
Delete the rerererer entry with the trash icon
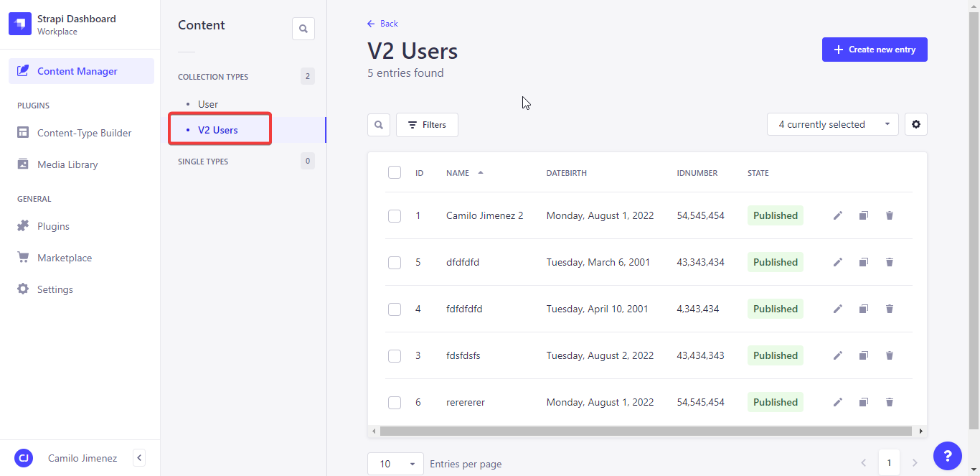tap(890, 402)
